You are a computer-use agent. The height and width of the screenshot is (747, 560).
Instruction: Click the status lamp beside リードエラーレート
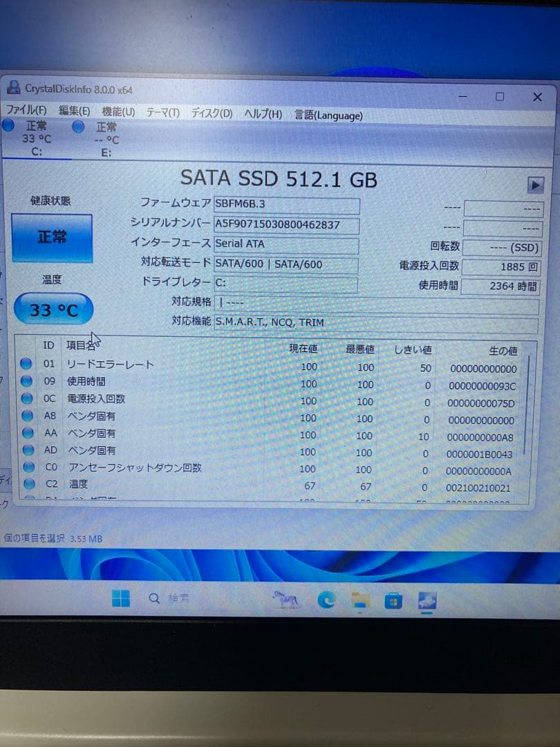[26, 365]
